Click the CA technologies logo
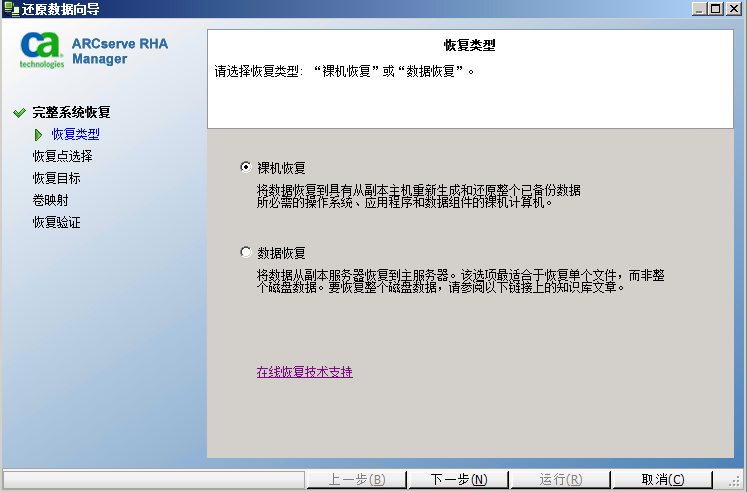 click(x=41, y=50)
